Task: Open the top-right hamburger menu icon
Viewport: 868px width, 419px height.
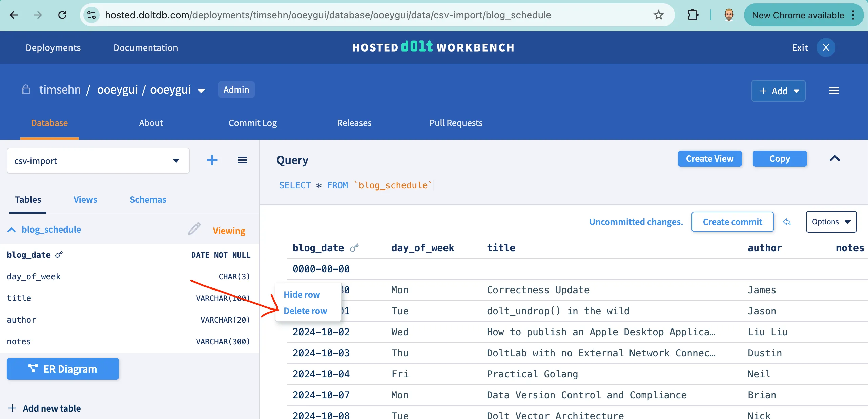Action: click(834, 91)
